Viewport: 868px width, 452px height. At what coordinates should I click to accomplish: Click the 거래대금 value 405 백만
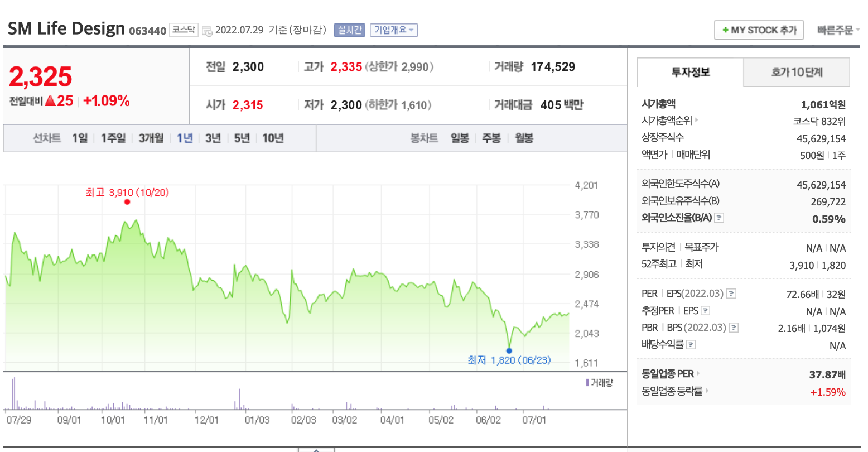coord(562,105)
